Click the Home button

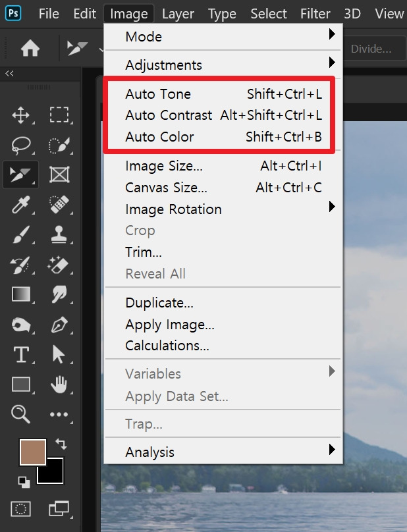30,48
